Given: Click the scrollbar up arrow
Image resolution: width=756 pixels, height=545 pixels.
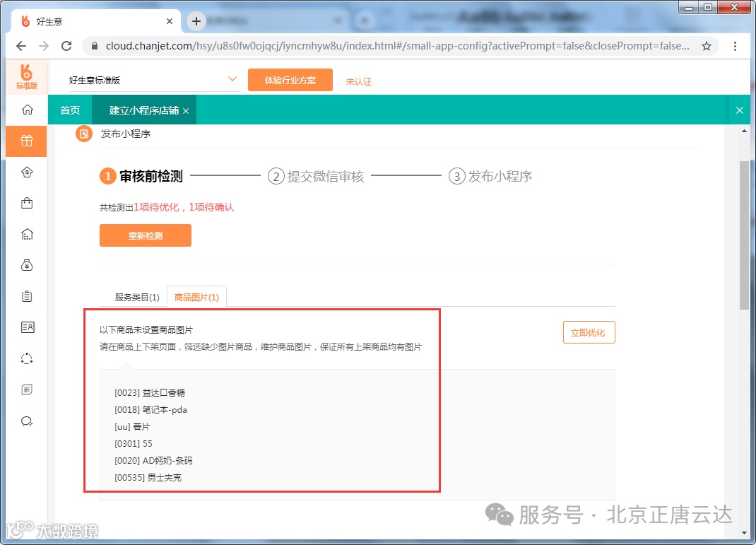Looking at the screenshot, I should pyautogui.click(x=744, y=131).
